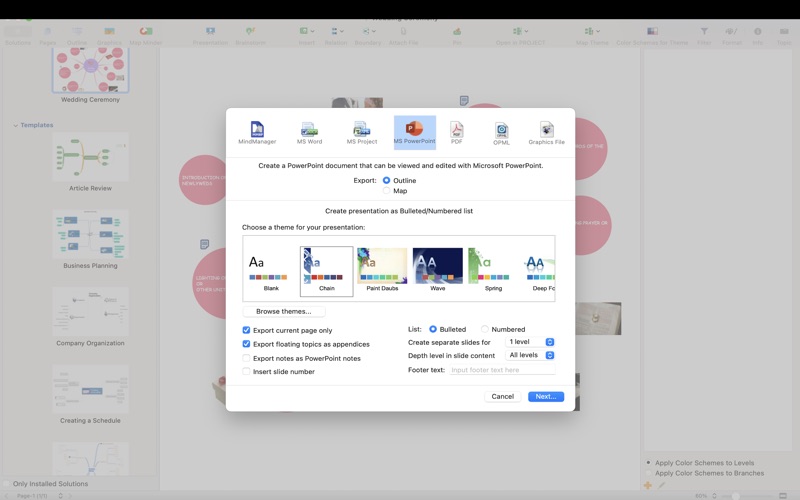Pick the Wave presentation theme
This screenshot has width=800, height=500.
point(438,271)
